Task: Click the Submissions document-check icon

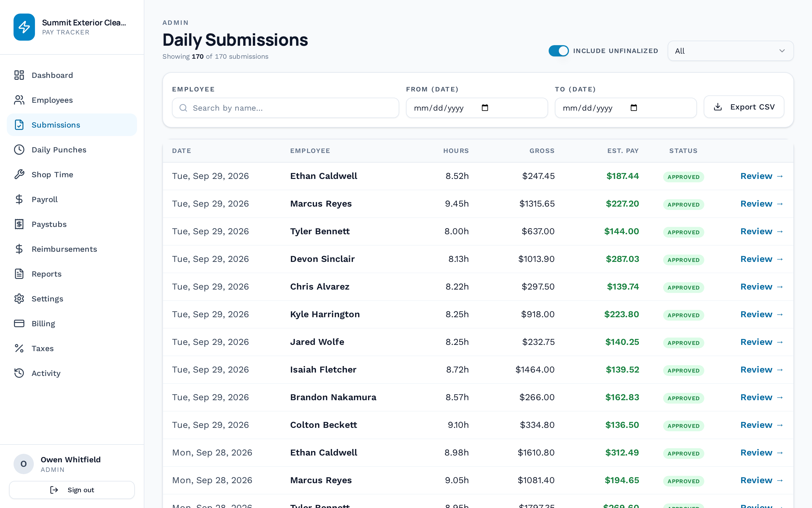Action: pyautogui.click(x=19, y=125)
